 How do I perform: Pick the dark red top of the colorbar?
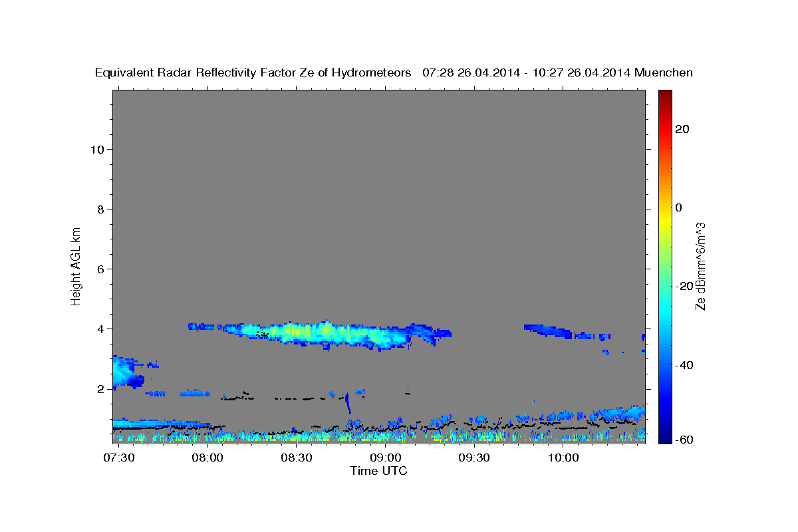(x=665, y=94)
